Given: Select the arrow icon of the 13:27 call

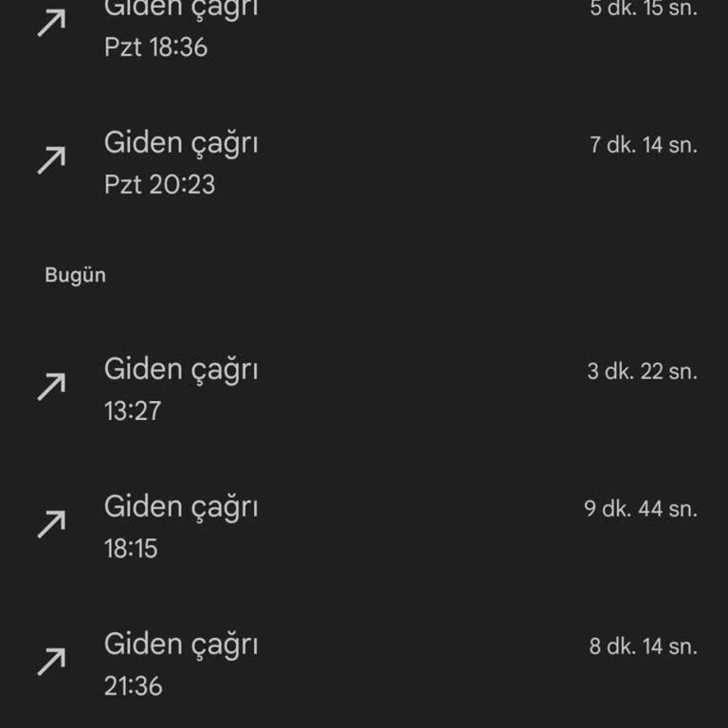Looking at the screenshot, I should (x=51, y=387).
